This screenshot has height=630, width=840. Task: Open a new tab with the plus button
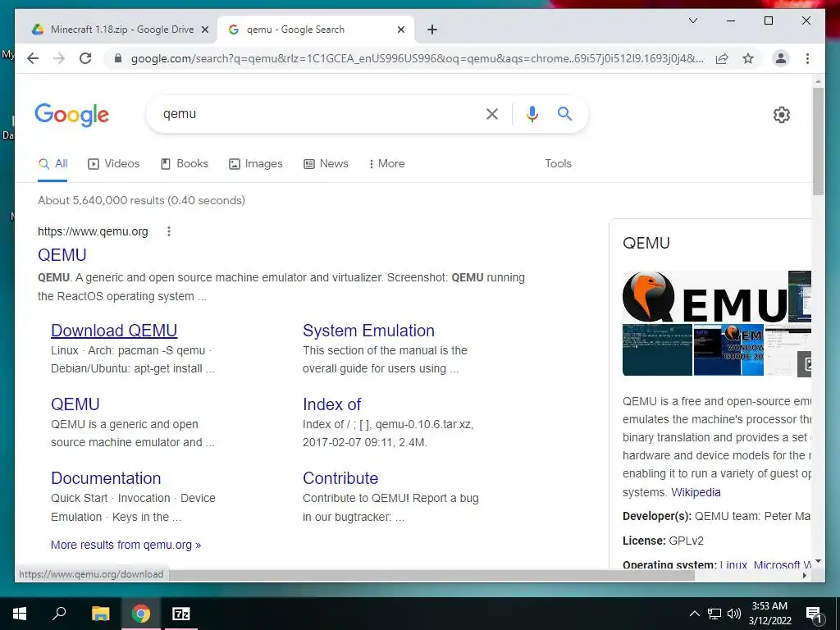pos(432,30)
